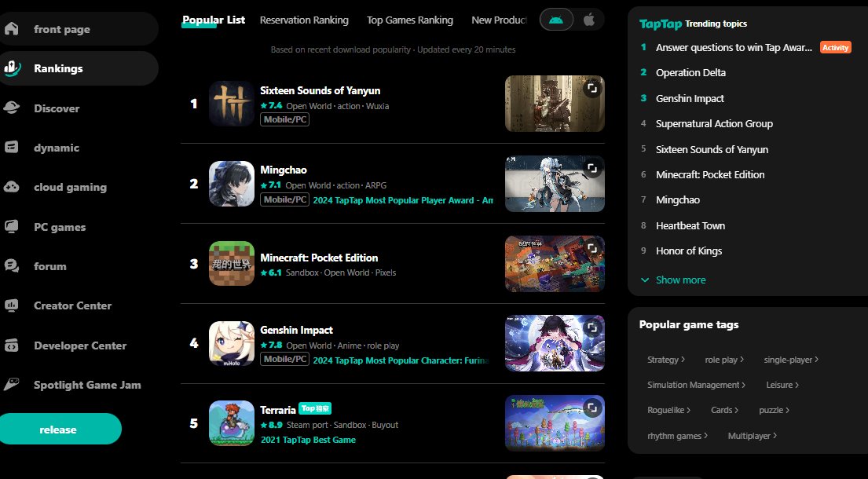Click 2024 TapTap Most Popular Character link
Image resolution: width=868 pixels, height=479 pixels.
click(x=401, y=360)
